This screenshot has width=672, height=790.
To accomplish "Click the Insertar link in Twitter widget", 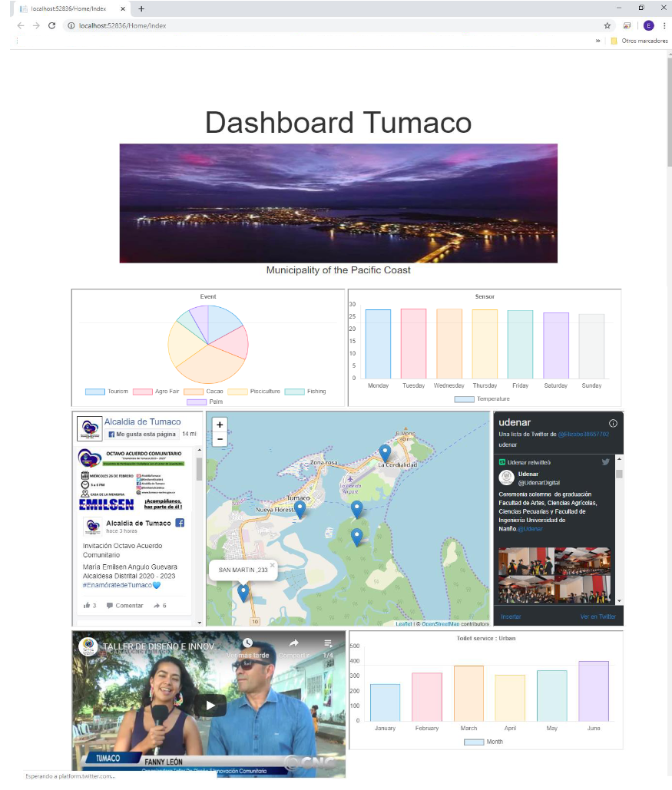I will coord(511,616).
